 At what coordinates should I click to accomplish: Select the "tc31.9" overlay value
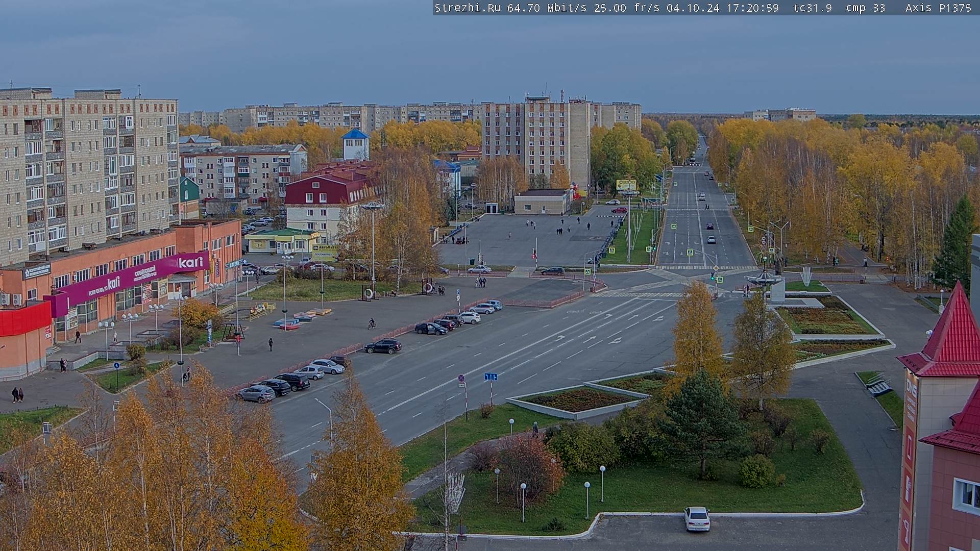[813, 8]
